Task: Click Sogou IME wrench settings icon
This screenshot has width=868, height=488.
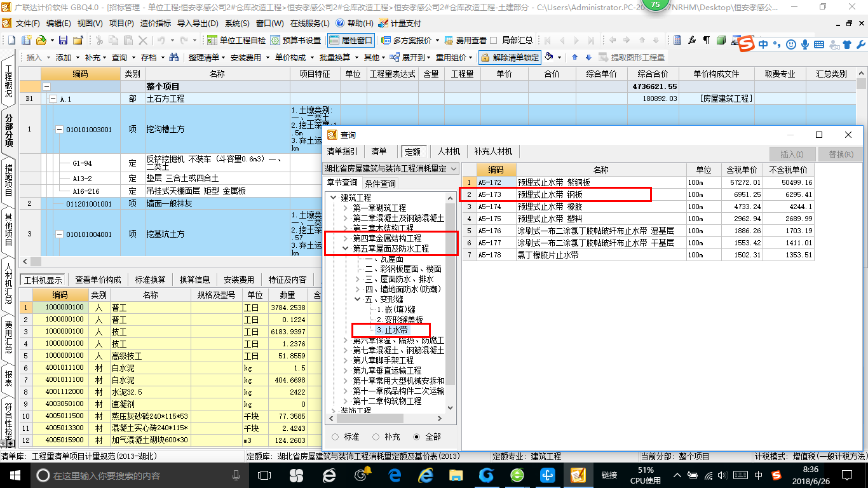Action: pos(860,44)
